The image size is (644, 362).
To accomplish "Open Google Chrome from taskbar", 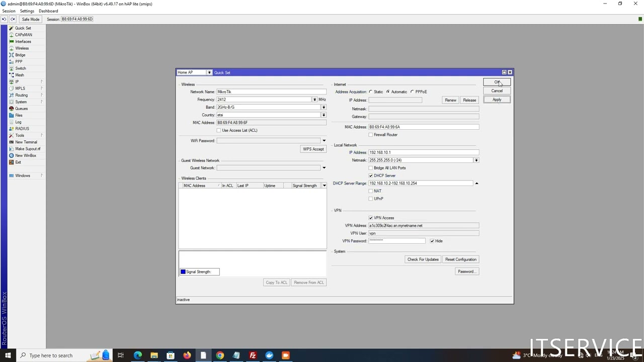I will [220, 355].
